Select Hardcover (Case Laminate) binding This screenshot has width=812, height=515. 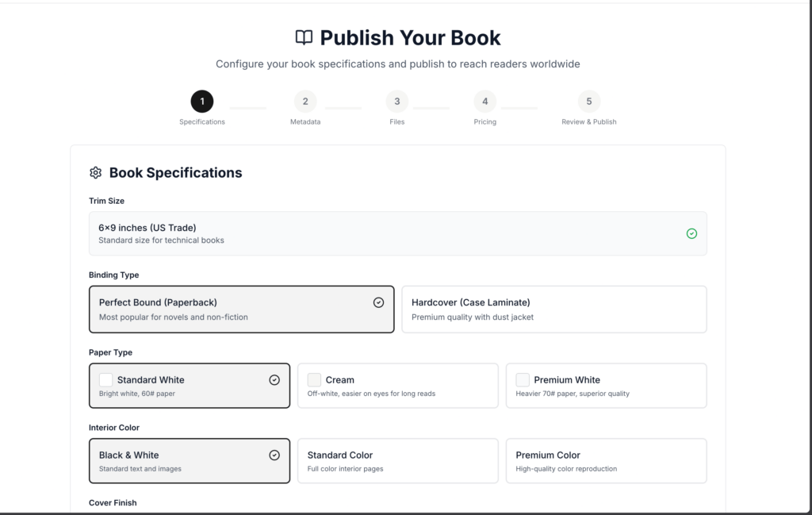pos(553,309)
